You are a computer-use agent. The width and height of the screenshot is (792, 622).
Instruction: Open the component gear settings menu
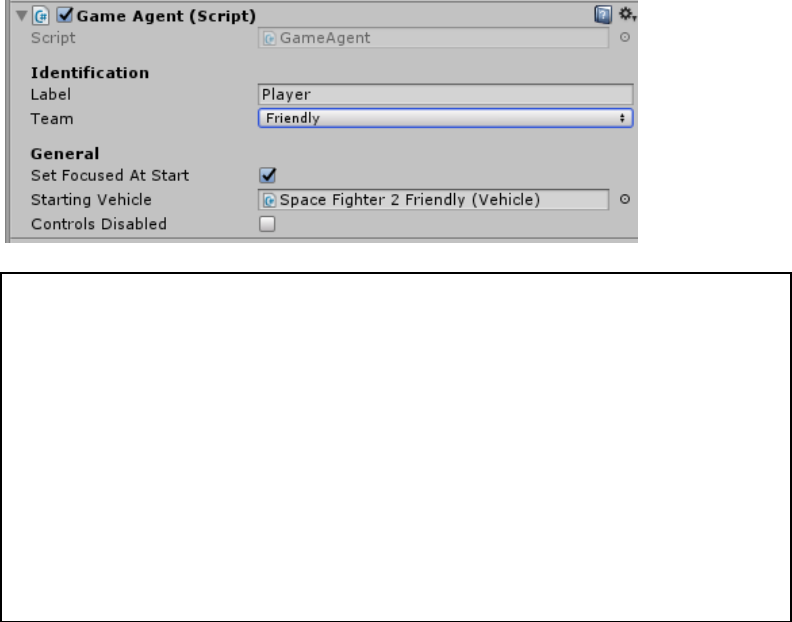click(627, 14)
